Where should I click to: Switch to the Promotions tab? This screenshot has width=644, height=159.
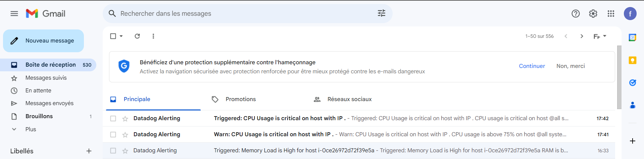click(x=241, y=99)
